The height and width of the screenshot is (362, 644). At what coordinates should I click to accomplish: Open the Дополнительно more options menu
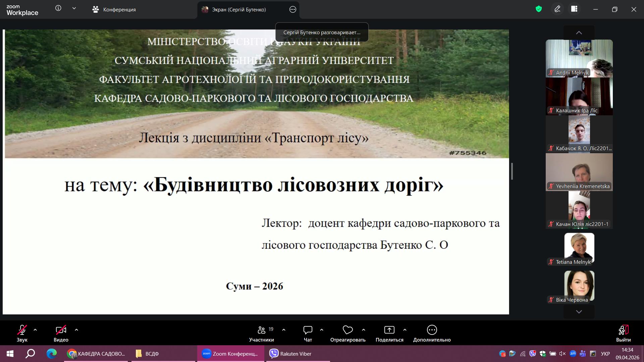(x=432, y=330)
